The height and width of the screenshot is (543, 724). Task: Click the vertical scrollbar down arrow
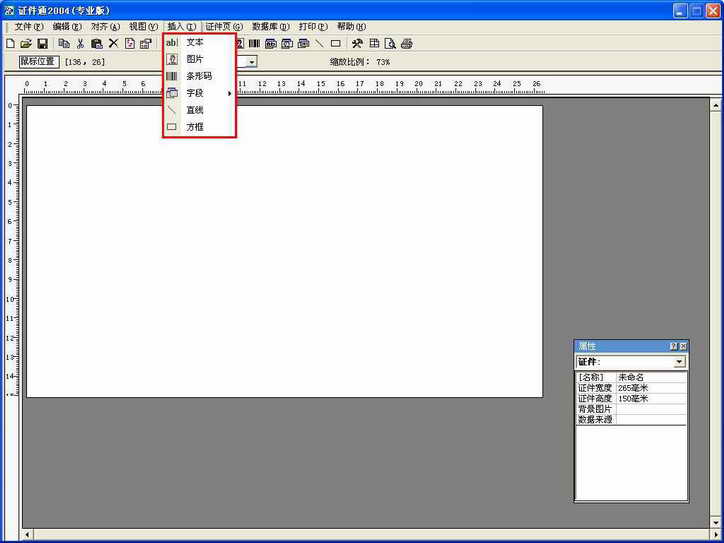click(716, 520)
